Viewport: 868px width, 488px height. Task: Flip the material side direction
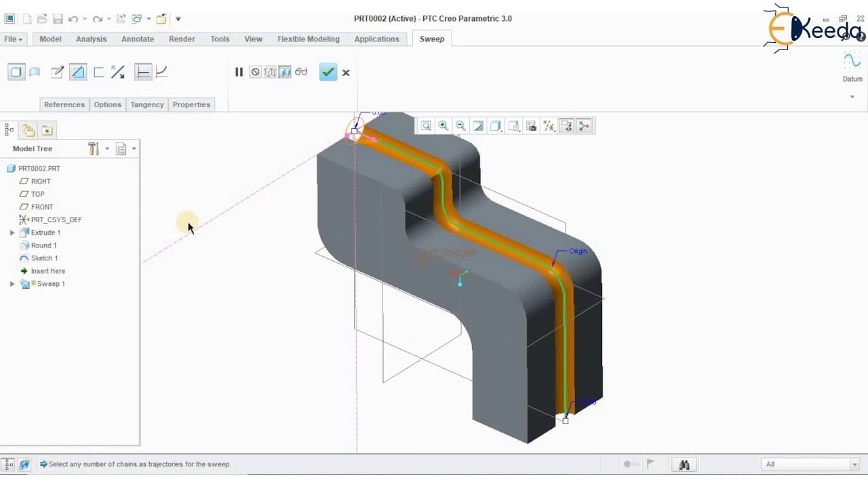pyautogui.click(x=117, y=72)
